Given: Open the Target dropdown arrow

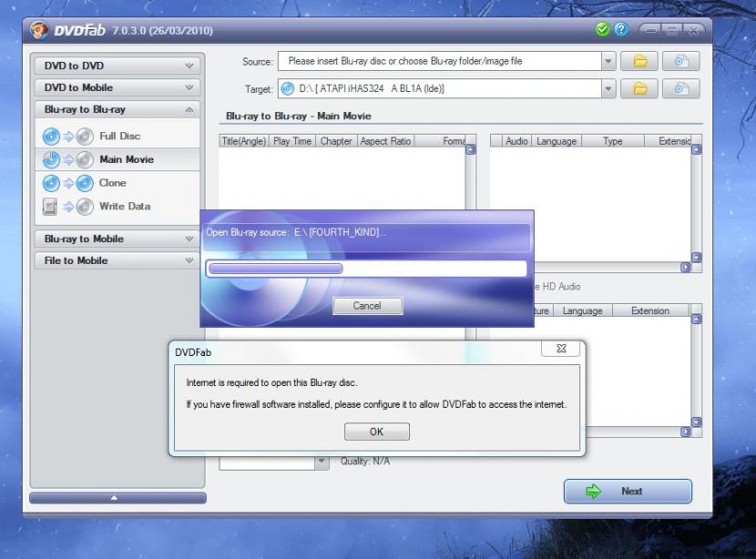Looking at the screenshot, I should click(x=608, y=88).
